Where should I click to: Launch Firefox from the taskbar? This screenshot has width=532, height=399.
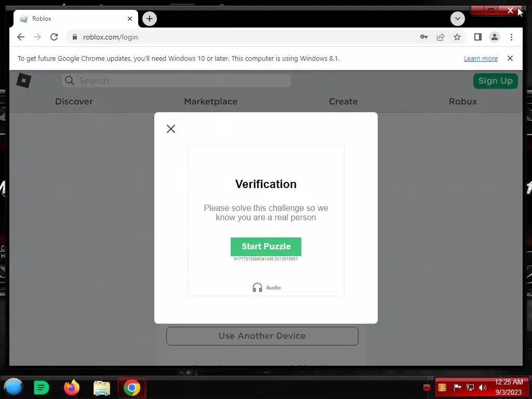pyautogui.click(x=72, y=388)
